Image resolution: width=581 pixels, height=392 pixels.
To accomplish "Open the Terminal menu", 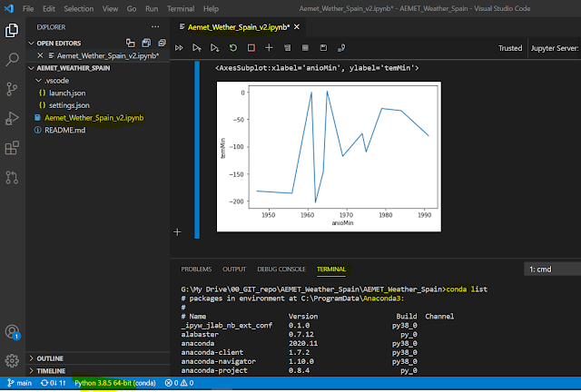I will point(181,8).
